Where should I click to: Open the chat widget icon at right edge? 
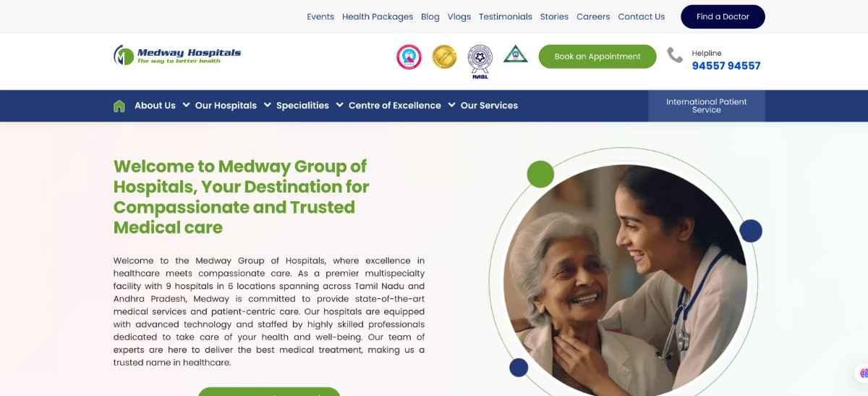click(863, 374)
